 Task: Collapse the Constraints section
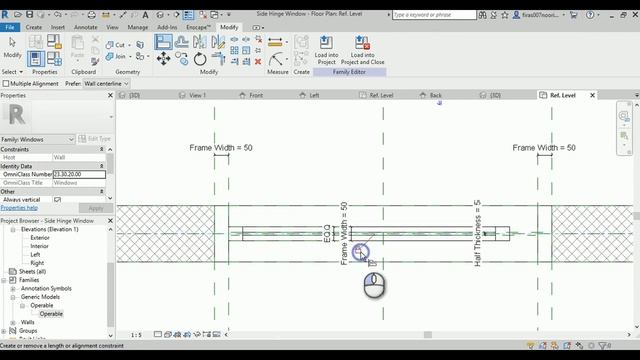point(102,149)
